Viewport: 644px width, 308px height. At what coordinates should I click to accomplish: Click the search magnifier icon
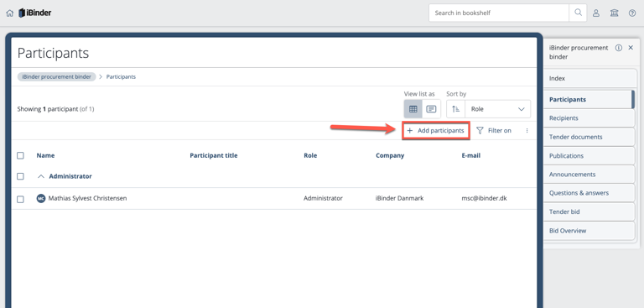coord(578,13)
